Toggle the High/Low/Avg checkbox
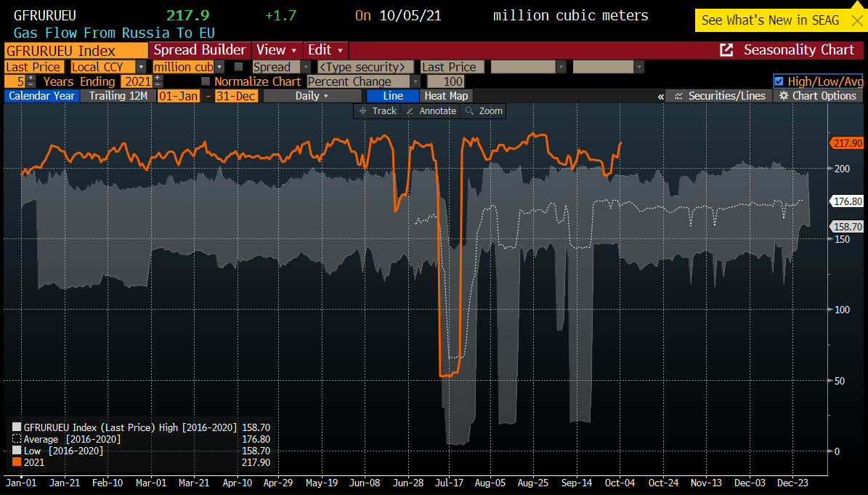 (x=779, y=81)
